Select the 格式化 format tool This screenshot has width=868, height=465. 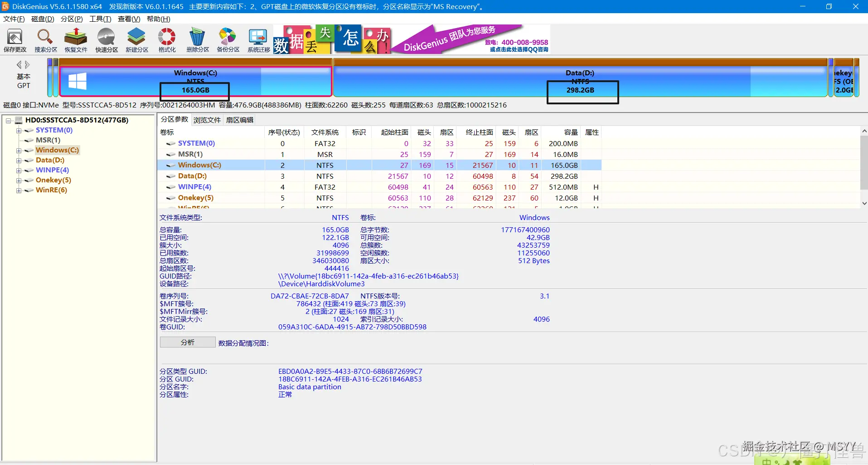pyautogui.click(x=167, y=40)
